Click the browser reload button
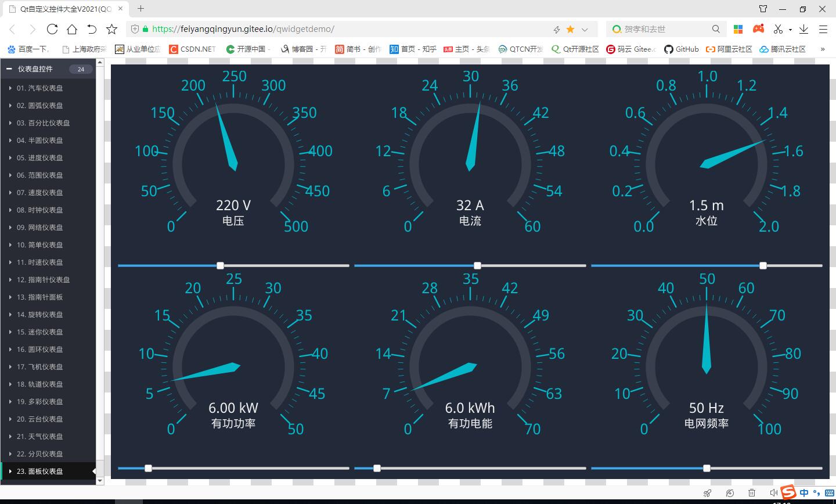 click(x=52, y=29)
